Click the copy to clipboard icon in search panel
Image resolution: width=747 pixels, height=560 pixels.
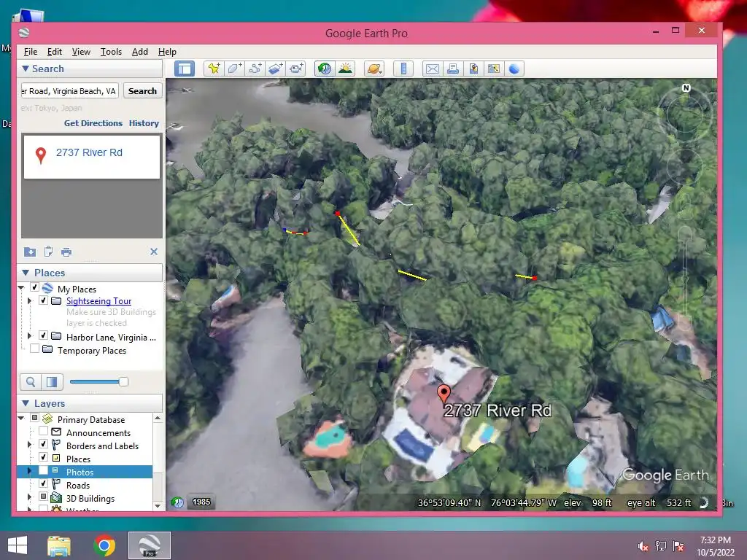point(48,252)
